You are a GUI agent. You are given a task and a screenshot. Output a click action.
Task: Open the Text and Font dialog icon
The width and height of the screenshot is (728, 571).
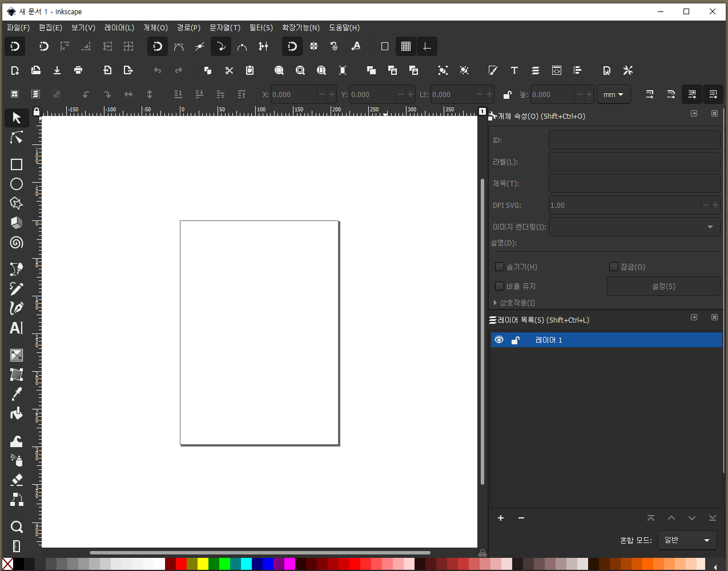(514, 70)
